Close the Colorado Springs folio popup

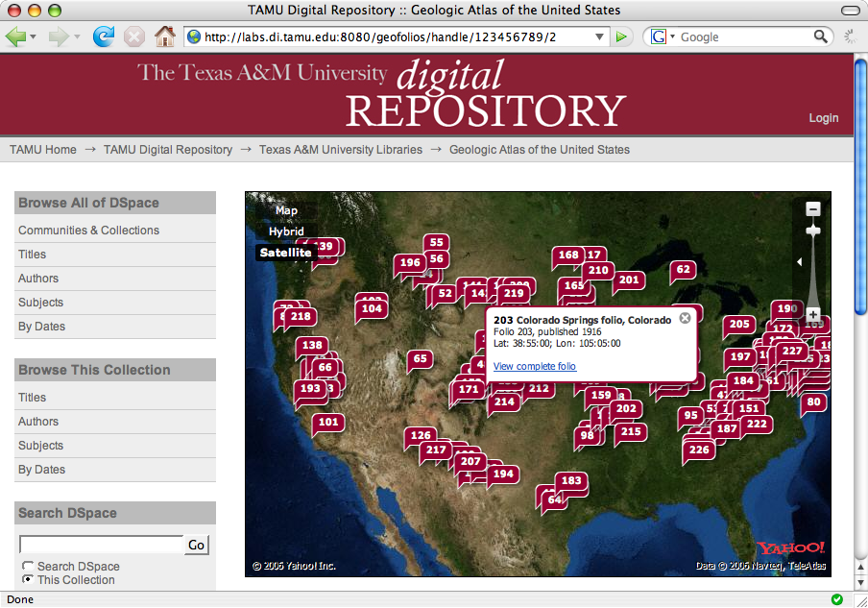[x=685, y=318]
